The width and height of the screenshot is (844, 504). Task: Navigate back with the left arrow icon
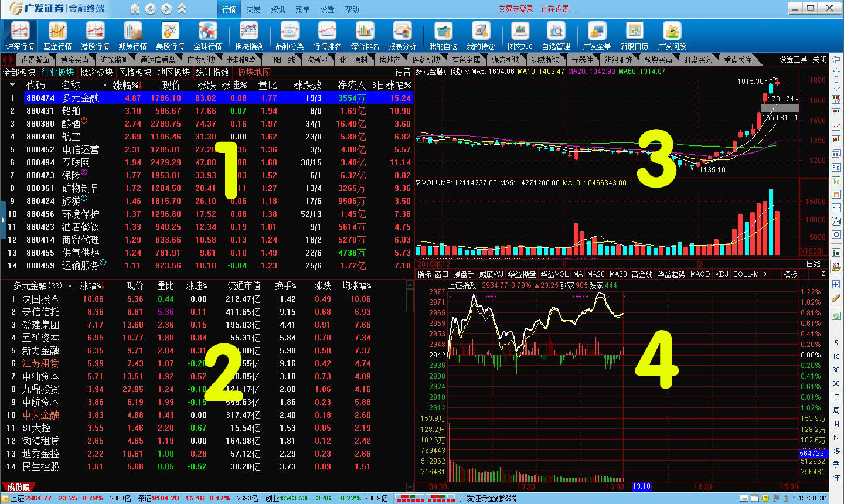(x=151, y=9)
